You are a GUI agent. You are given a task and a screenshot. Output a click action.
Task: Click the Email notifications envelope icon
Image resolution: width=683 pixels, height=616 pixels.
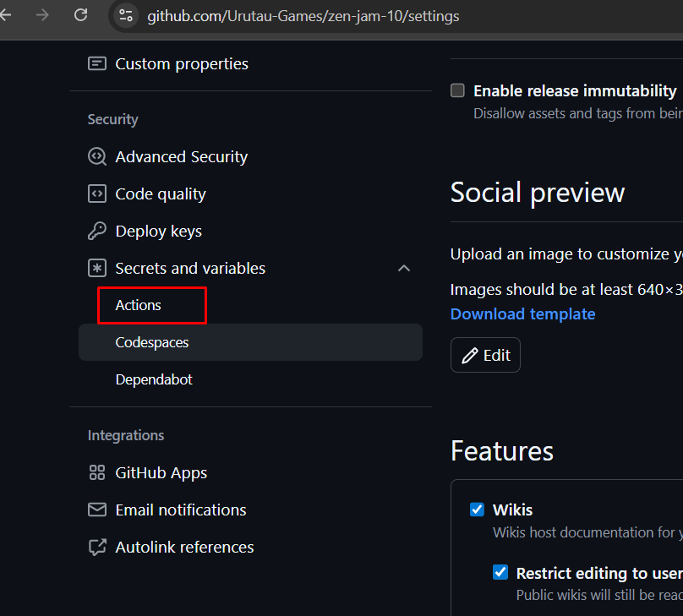tap(97, 510)
